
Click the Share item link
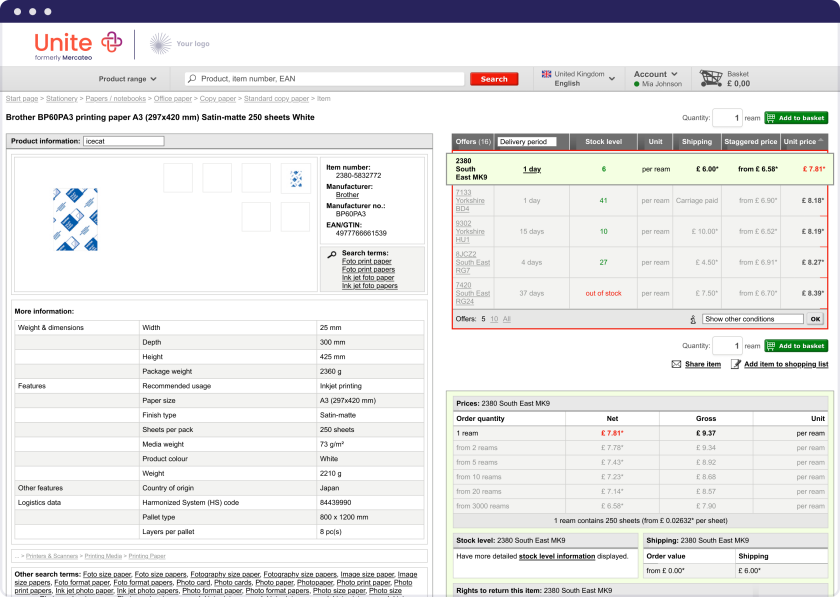click(703, 364)
